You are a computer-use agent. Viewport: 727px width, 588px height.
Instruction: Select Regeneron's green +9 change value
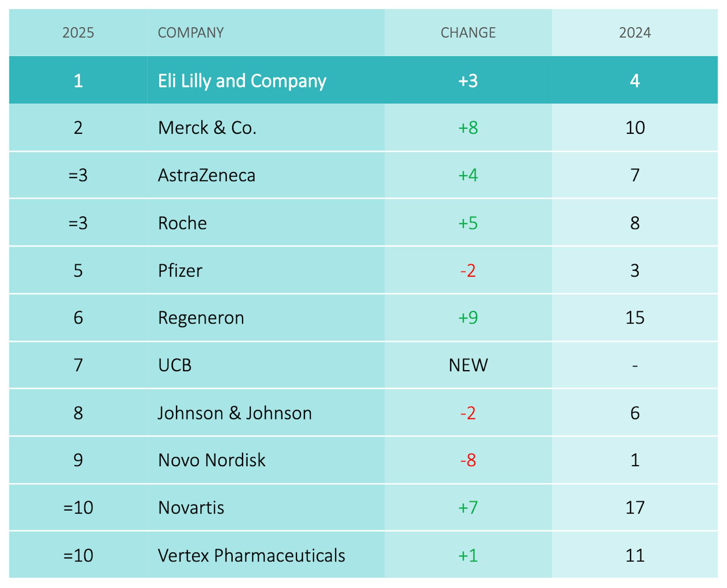[x=468, y=318]
